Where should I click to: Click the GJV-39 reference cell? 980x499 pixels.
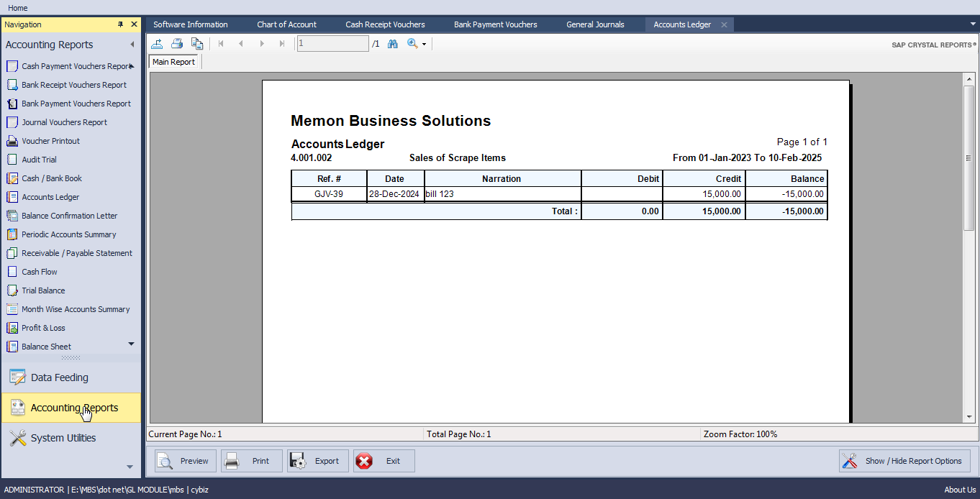(329, 194)
